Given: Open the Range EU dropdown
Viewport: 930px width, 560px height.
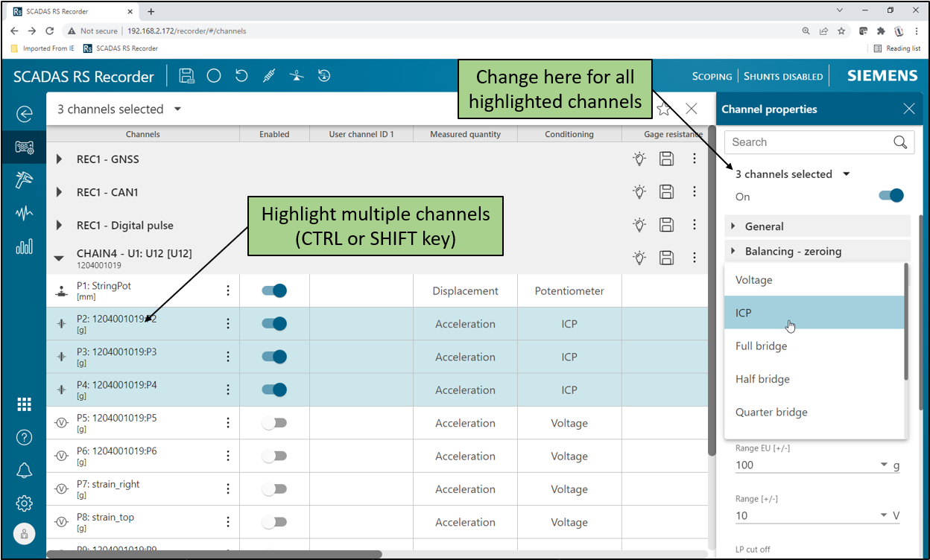Looking at the screenshot, I should click(x=885, y=465).
